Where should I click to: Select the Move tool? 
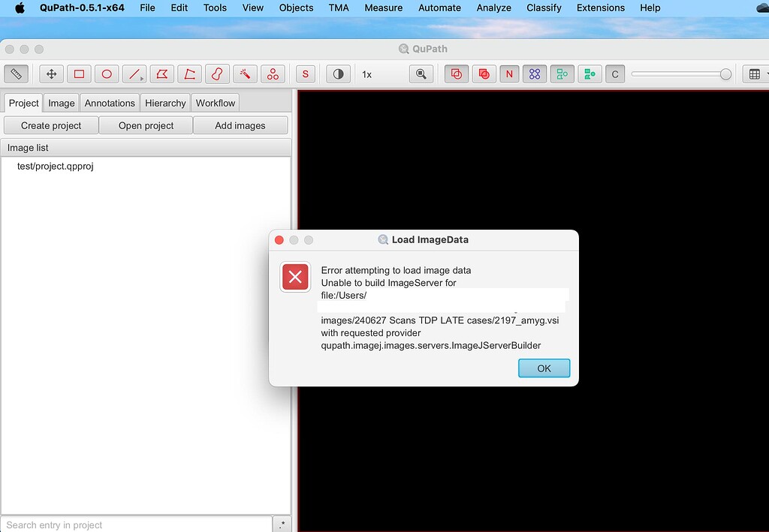[50, 74]
